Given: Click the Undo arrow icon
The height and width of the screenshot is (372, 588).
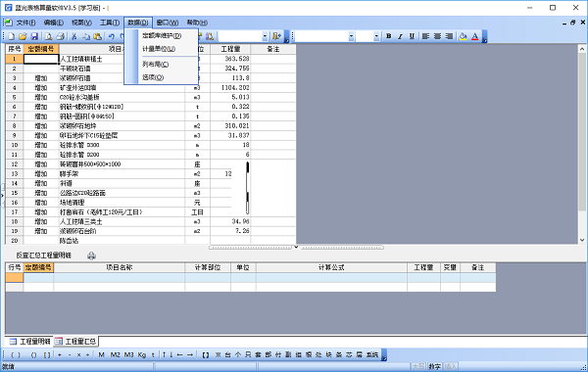Looking at the screenshot, I should coord(112,36).
